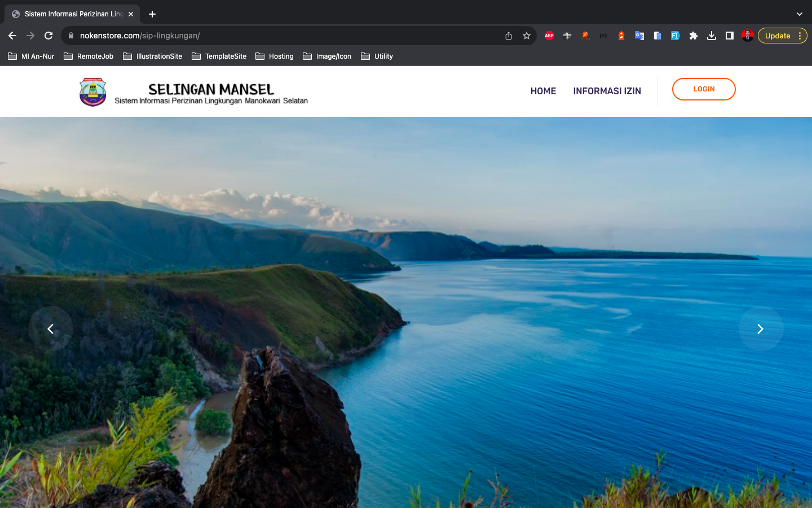Open the HOME menu item
Screen dimensions: 812x508
(x=543, y=91)
